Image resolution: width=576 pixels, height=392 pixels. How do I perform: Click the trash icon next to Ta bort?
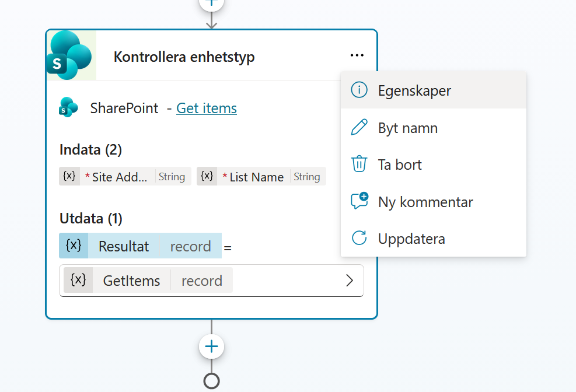pos(359,164)
